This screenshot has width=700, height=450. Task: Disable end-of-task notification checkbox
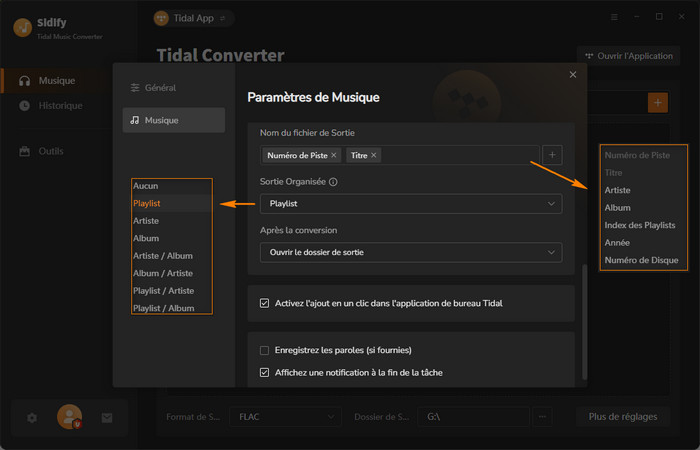264,372
